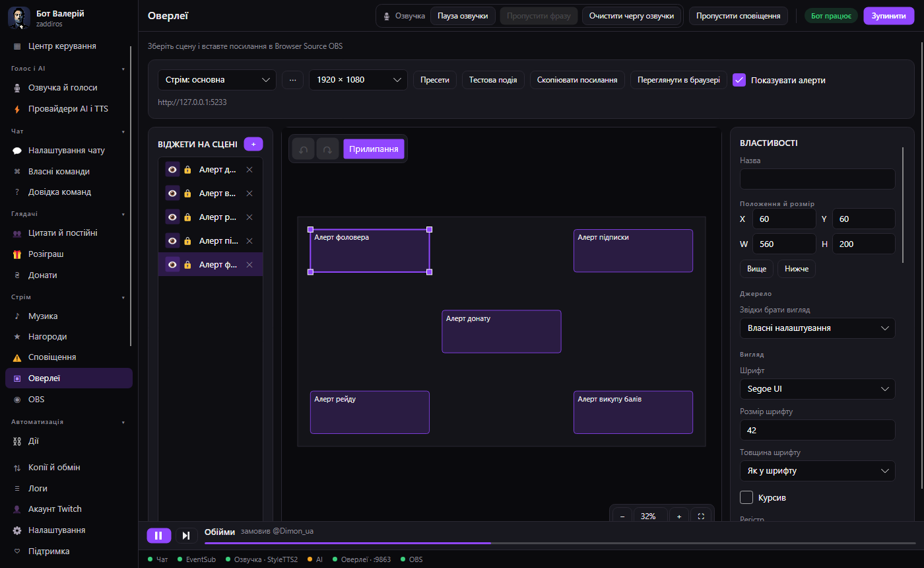Open the Шрифт Segoe UI dropdown
The height and width of the screenshot is (568, 924).
817,389
